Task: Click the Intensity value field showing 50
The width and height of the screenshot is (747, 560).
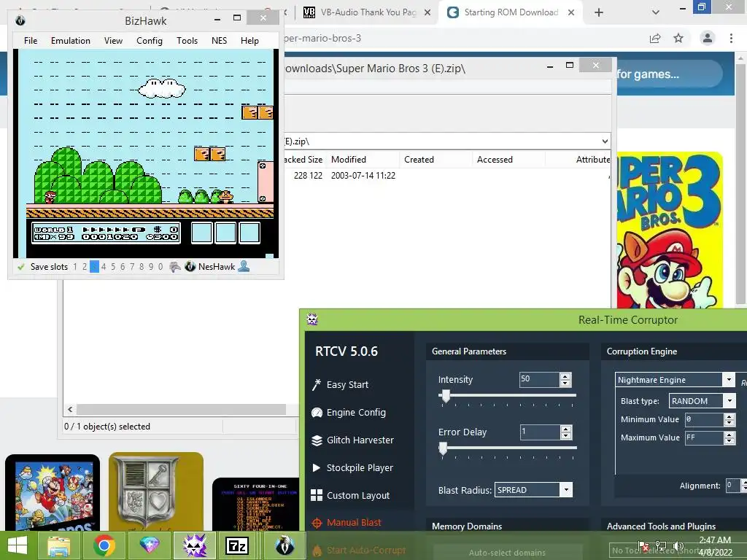Action: (539, 379)
